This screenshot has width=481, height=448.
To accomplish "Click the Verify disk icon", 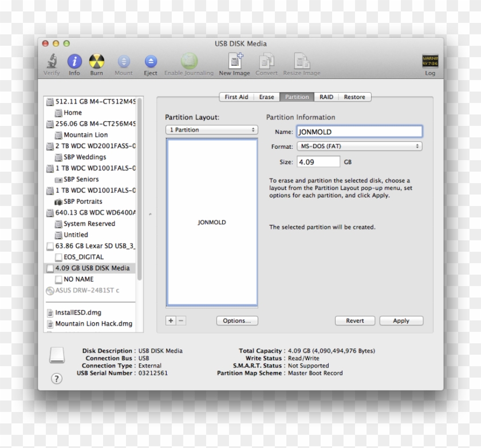I will click(x=52, y=61).
